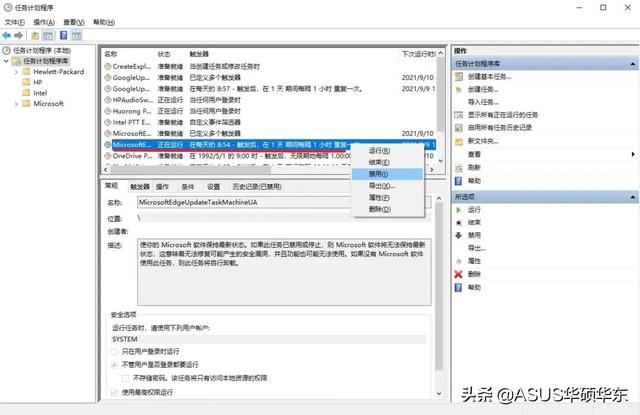This screenshot has height=415, width=640.
Task: Click the 属性 icon under 所选项
Action: [x=459, y=261]
